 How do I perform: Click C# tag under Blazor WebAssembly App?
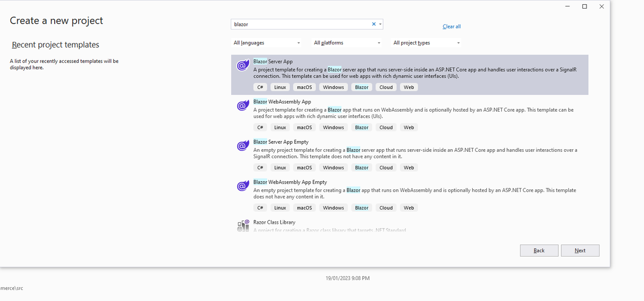[260, 127]
